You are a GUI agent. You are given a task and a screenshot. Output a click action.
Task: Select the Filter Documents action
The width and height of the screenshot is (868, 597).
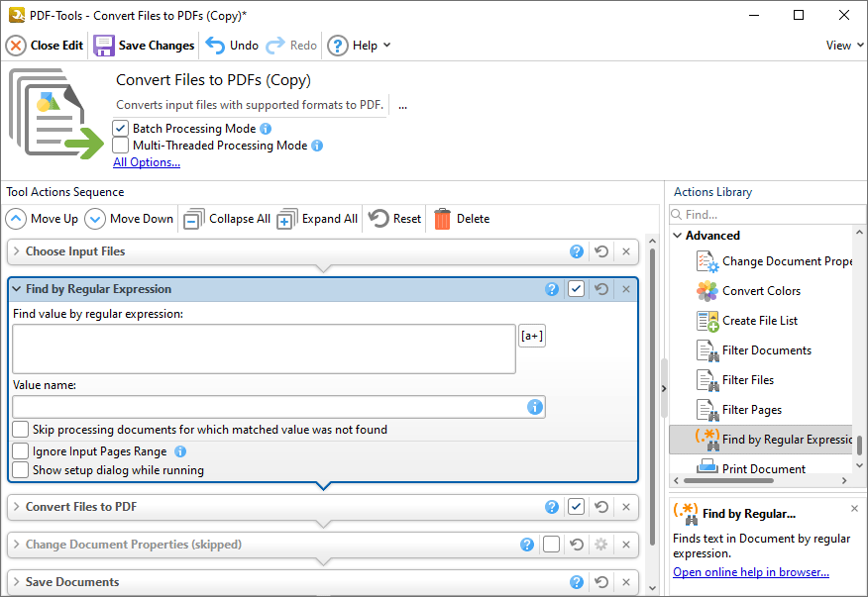tap(754, 350)
